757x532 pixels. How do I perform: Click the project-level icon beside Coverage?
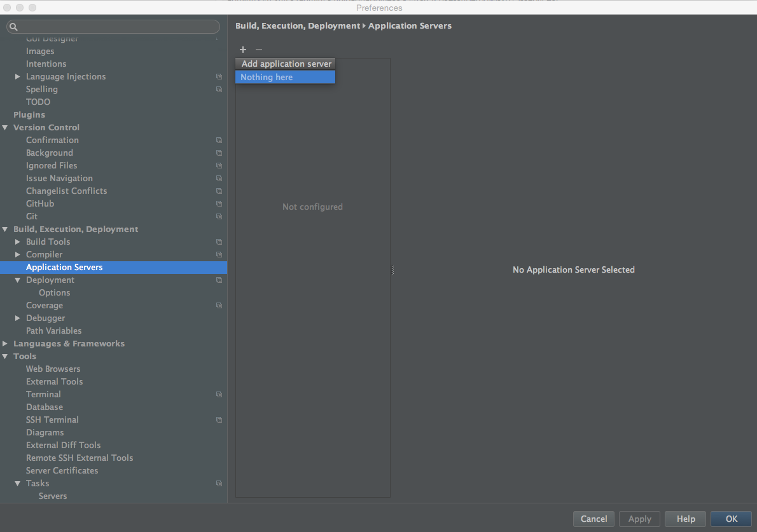pos(219,306)
